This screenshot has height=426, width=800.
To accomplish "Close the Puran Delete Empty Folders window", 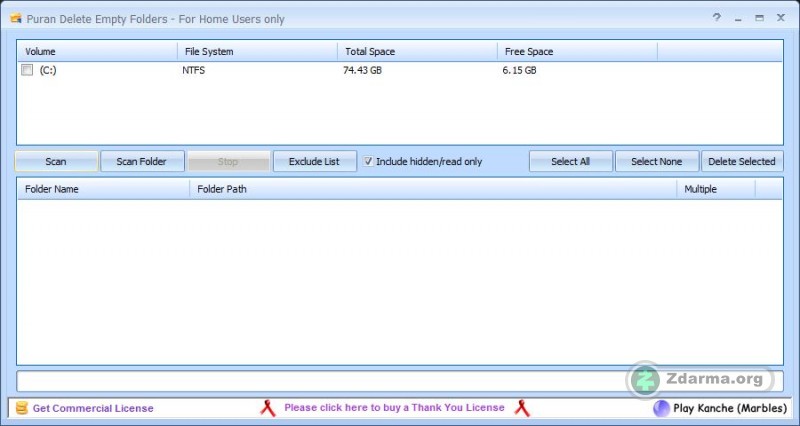I will pyautogui.click(x=781, y=18).
